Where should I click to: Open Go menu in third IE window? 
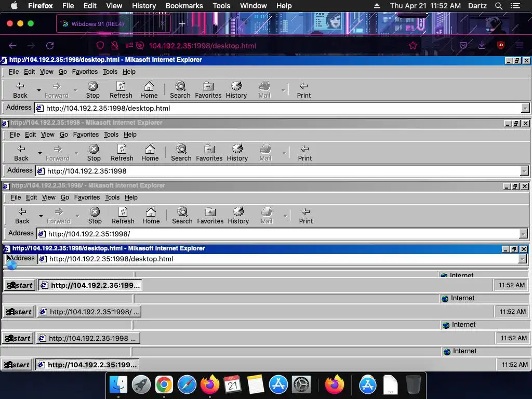(65, 197)
